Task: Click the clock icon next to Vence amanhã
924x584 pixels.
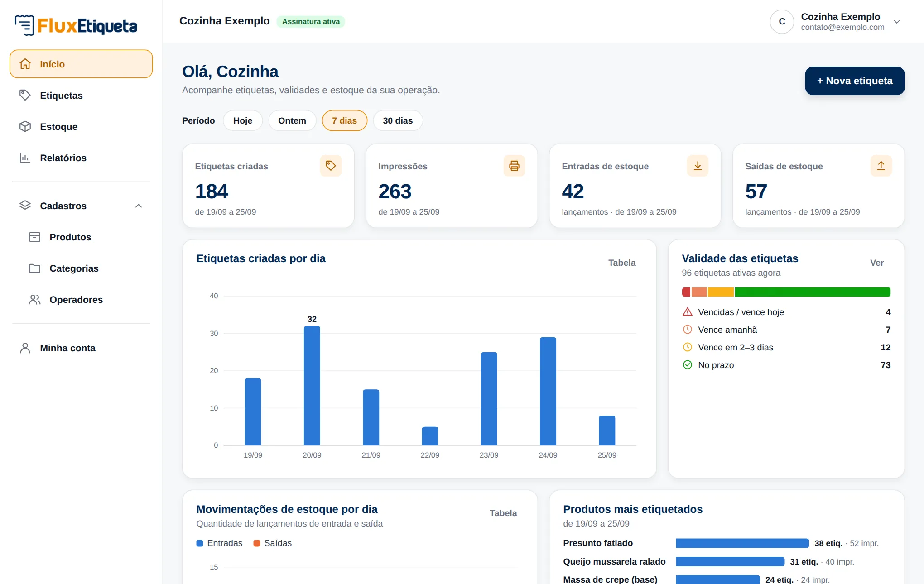Action: click(687, 330)
